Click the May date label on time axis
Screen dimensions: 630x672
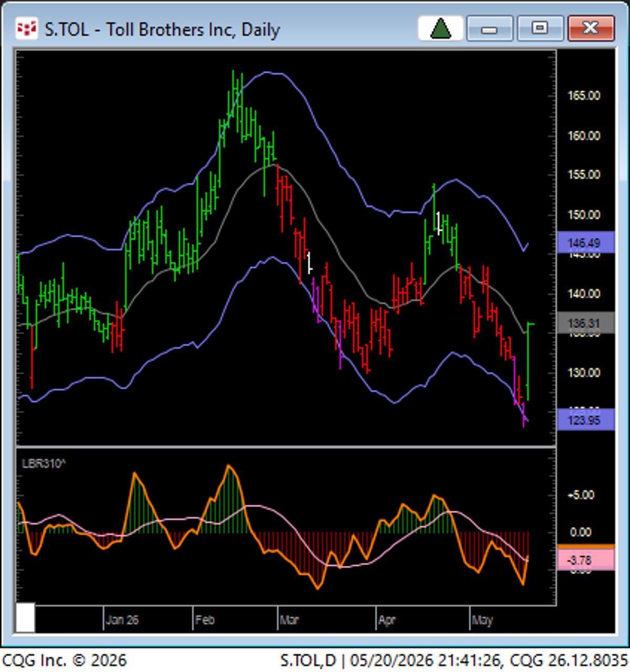[482, 620]
